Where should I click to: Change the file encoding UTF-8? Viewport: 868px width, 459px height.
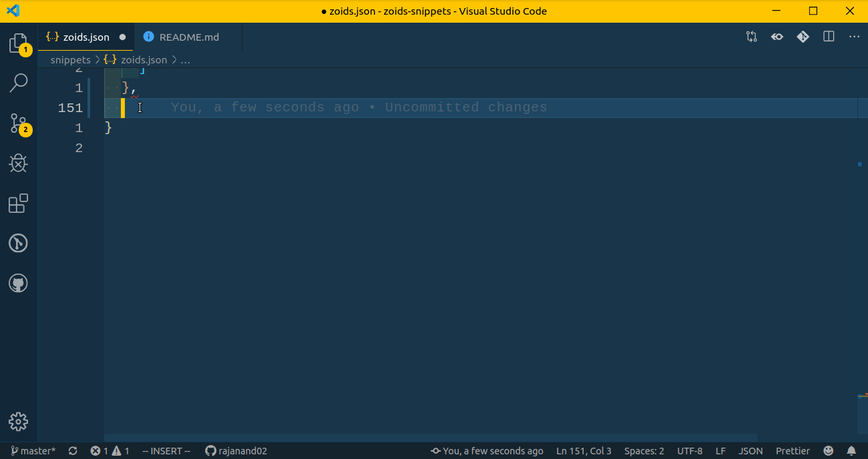click(x=690, y=451)
